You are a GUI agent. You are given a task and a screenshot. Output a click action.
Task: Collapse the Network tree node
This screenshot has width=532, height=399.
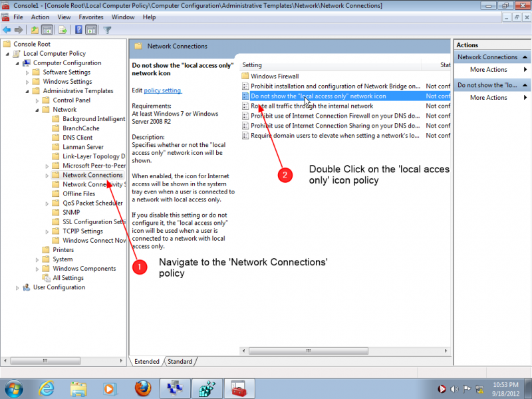(37, 110)
